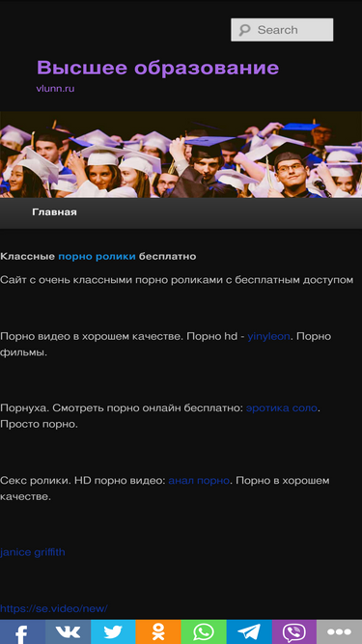Share via the VK icon
Screen dimensions: 362x644
tap(68, 631)
